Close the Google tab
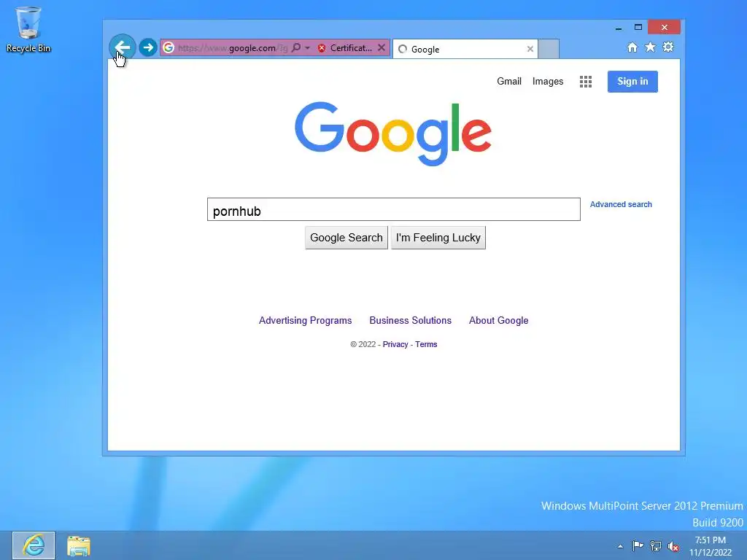The height and width of the screenshot is (560, 747). pyautogui.click(x=530, y=49)
